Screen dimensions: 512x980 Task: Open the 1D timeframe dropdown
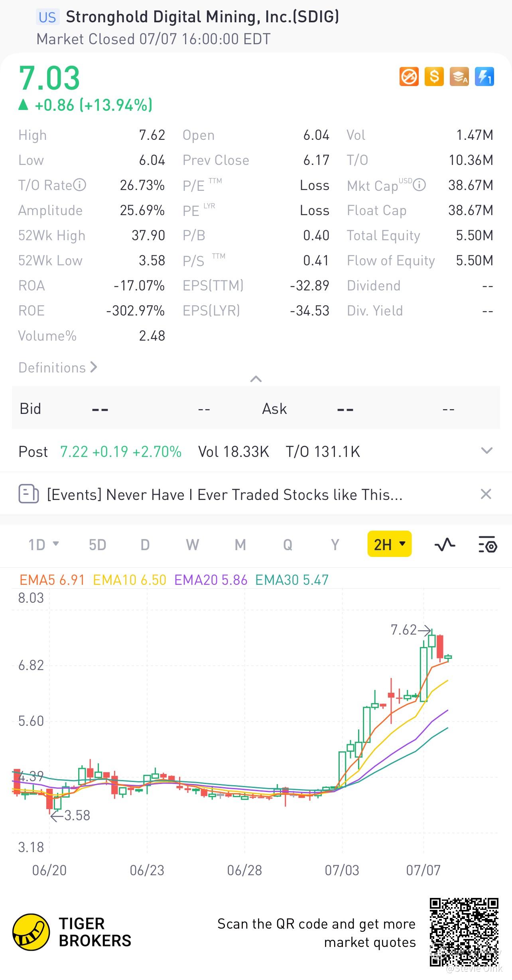tap(43, 544)
